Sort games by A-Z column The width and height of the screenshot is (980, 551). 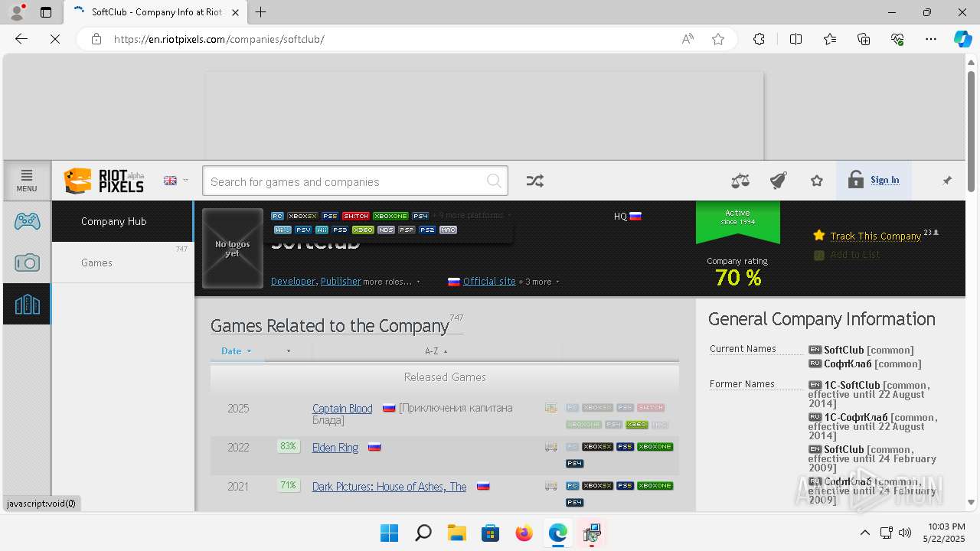(x=436, y=351)
